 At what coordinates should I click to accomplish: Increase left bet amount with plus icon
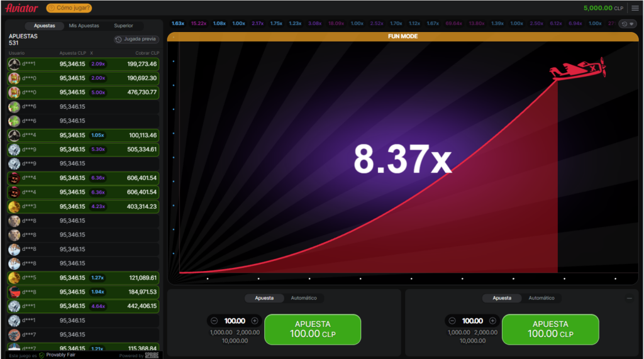pos(255,321)
